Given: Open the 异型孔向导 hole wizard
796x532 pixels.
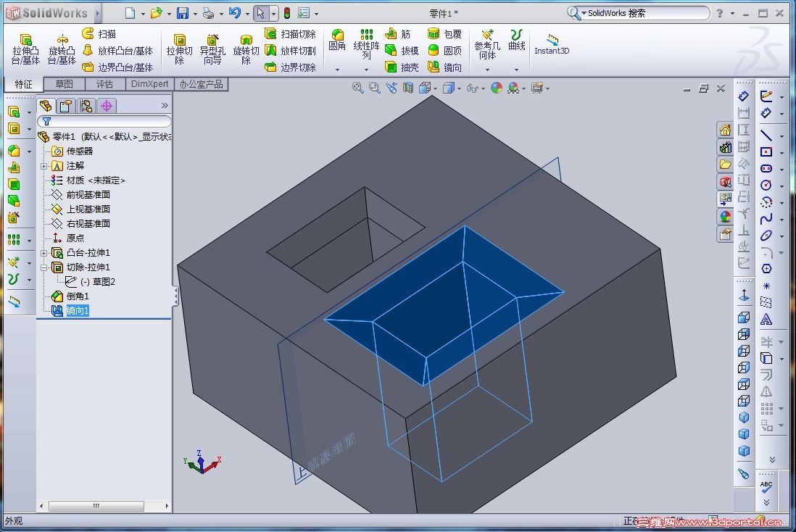Looking at the screenshot, I should [x=212, y=49].
